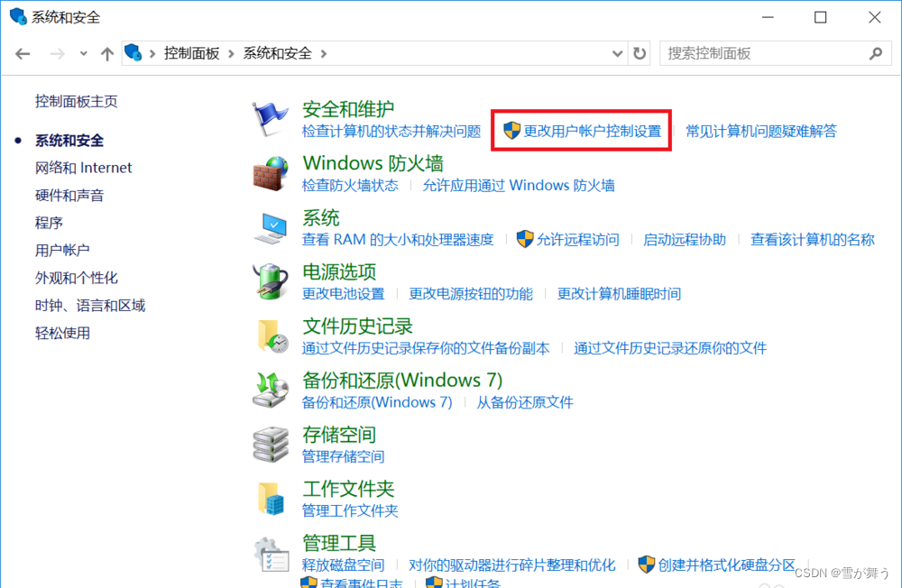Select 系统和安全 in the address breadcrumb
This screenshot has width=902, height=588.
277,53
